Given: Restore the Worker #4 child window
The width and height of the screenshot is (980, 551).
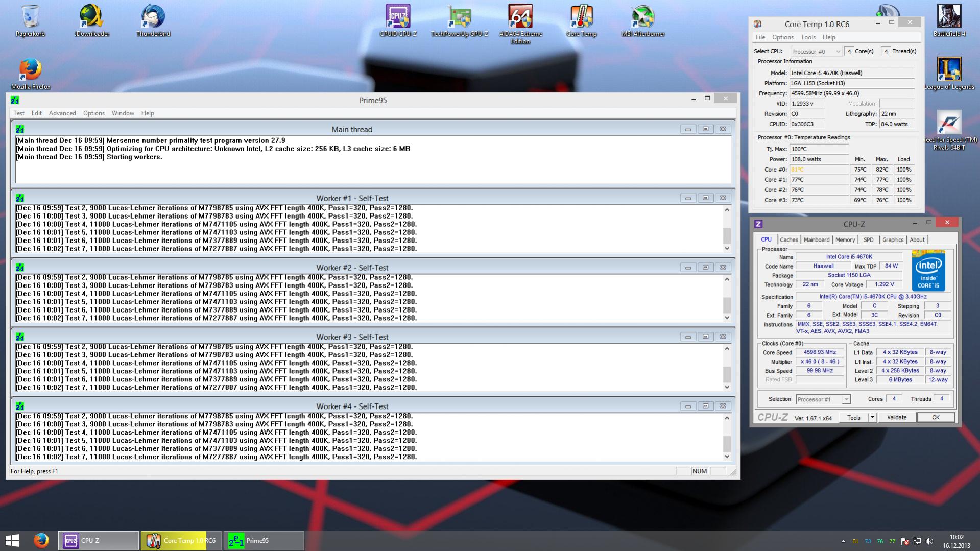Looking at the screenshot, I should click(706, 406).
